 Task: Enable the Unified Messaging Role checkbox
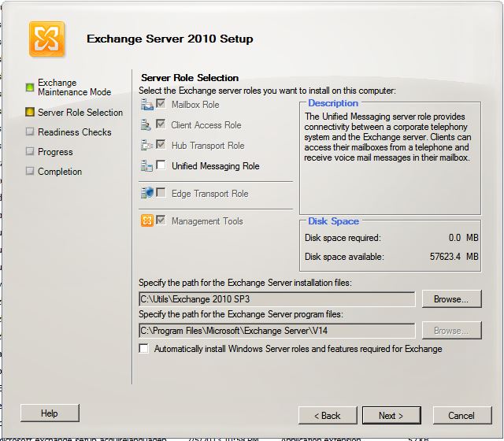point(161,165)
